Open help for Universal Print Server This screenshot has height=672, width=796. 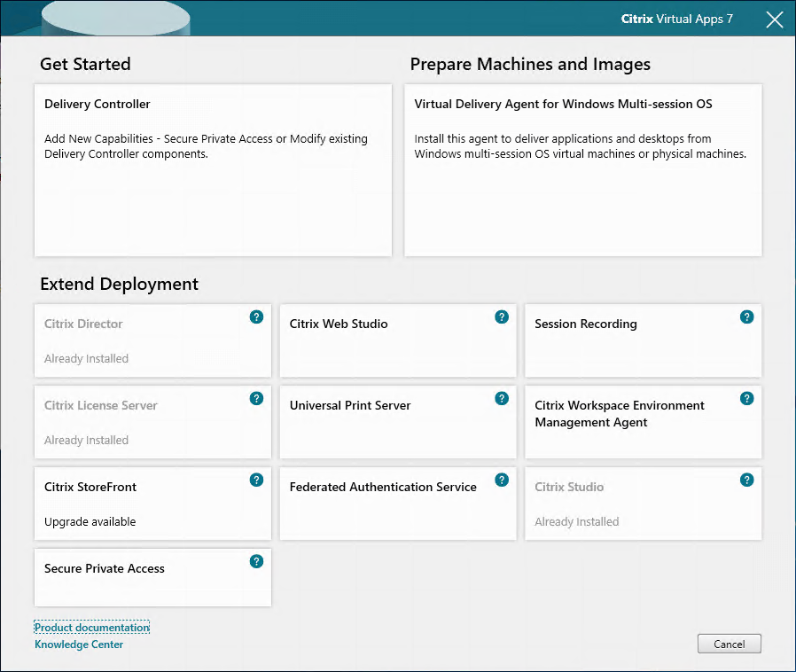(502, 398)
